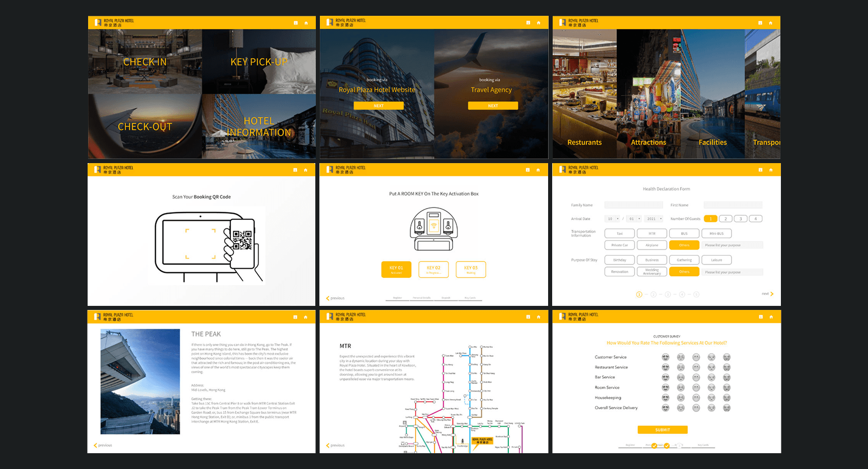Select 1 for Number Of Guests
868x469 pixels.
(x=711, y=219)
